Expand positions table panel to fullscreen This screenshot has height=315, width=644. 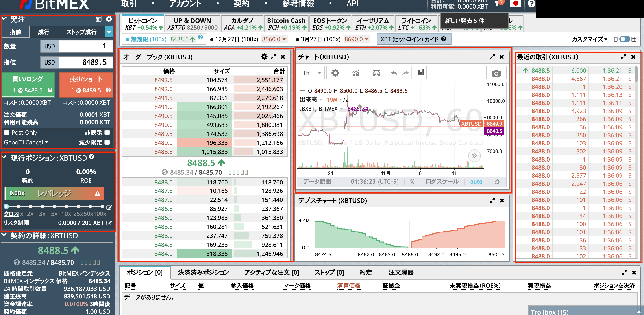coord(624,272)
